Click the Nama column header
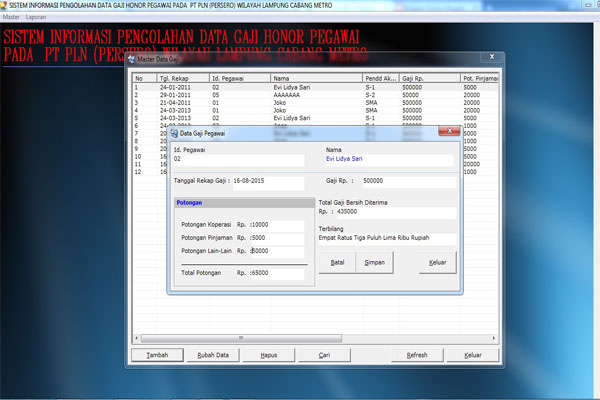Viewport: 600px width, 400px height. tap(316, 78)
